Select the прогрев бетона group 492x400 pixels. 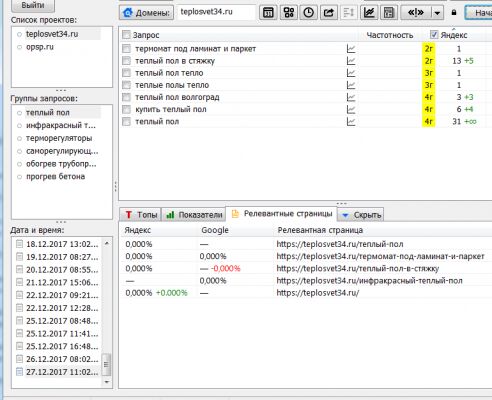(55, 176)
